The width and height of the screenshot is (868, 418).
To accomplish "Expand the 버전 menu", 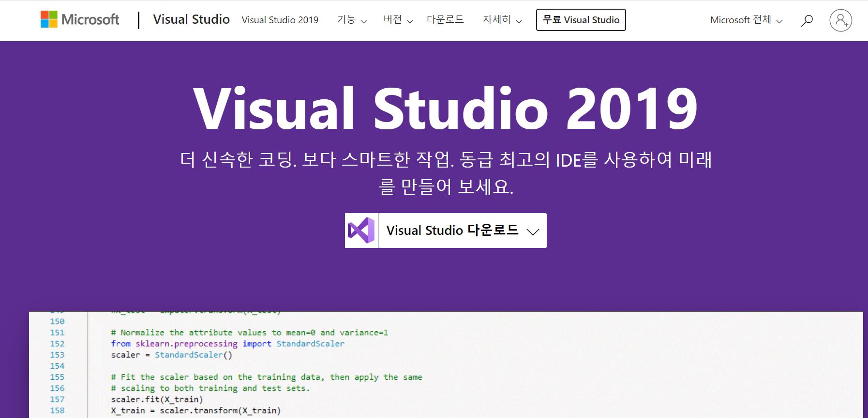I will tap(398, 20).
